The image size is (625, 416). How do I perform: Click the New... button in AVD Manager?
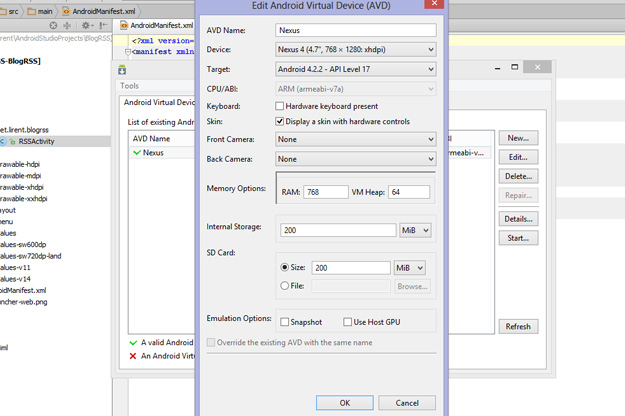[518, 138]
